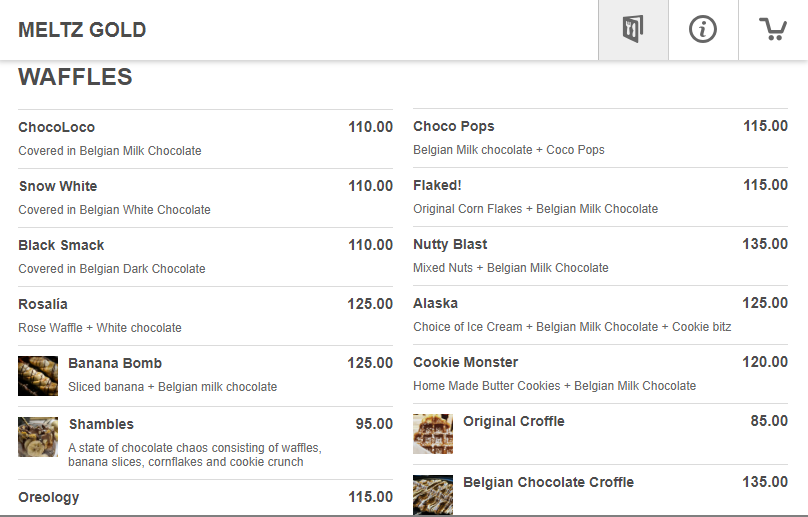Pick the Nutty Blast waffle

point(450,244)
